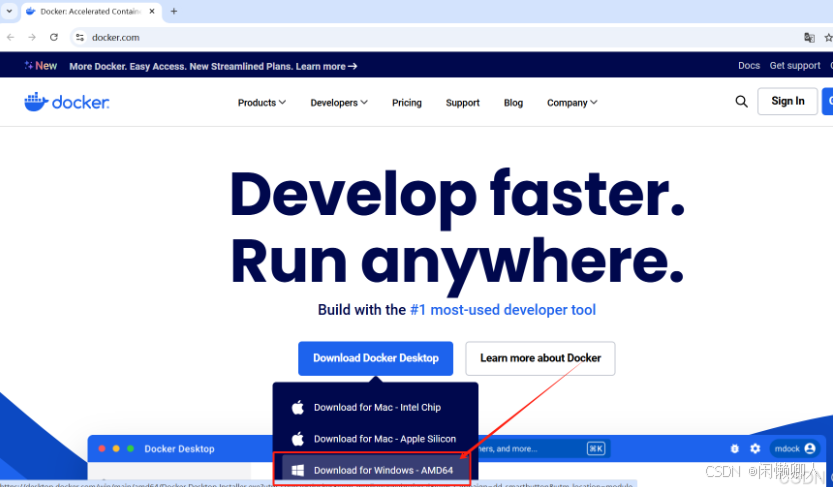This screenshot has height=487, width=833.
Task: Expand the Developers menu
Action: pos(339,102)
